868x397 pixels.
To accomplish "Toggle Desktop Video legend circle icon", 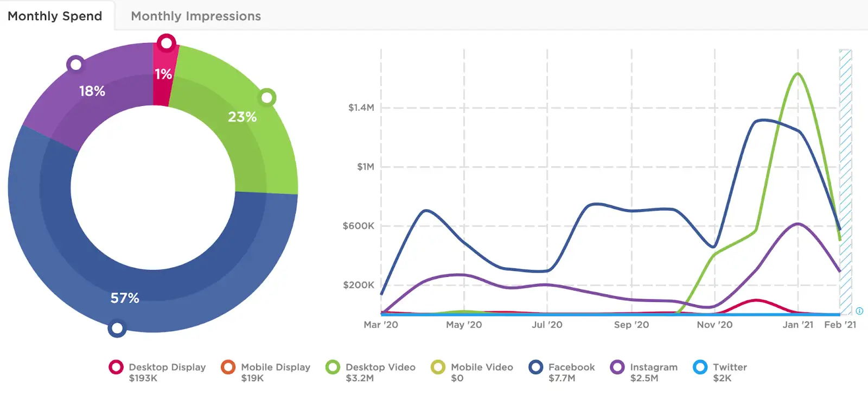I will coord(333,367).
